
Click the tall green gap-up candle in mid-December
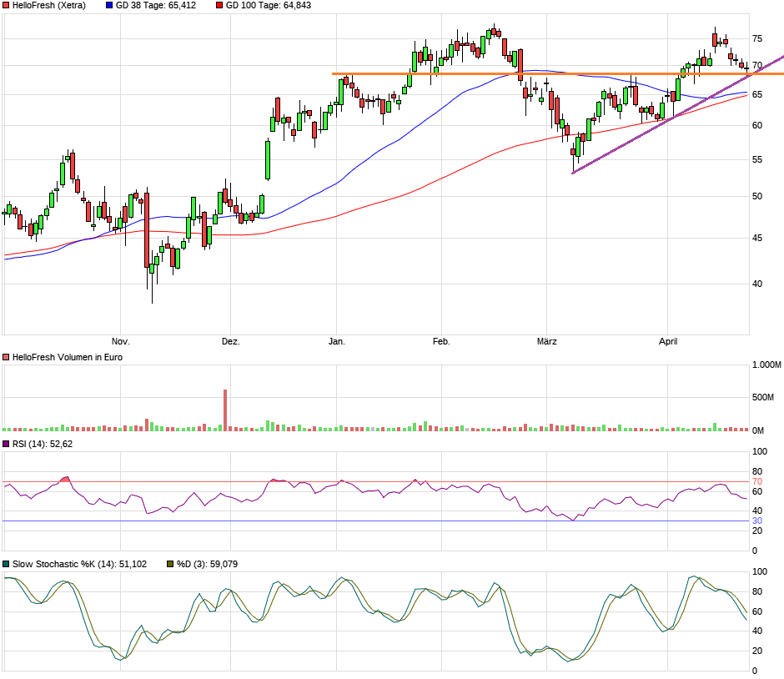click(268, 160)
